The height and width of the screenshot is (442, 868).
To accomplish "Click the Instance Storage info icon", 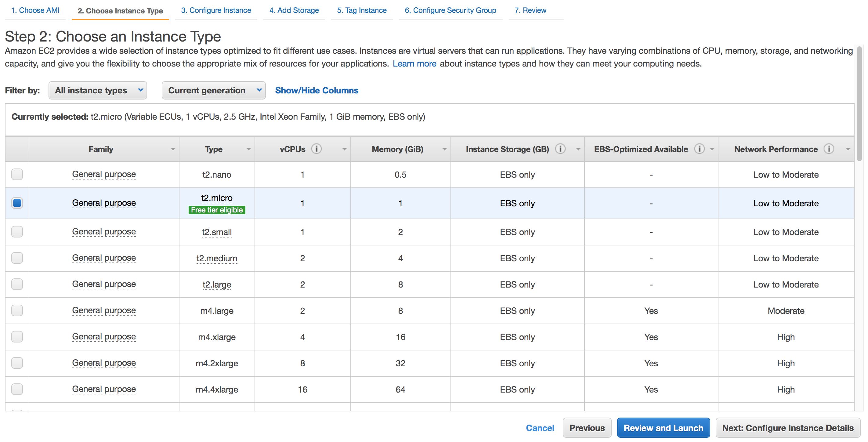I will 560,149.
